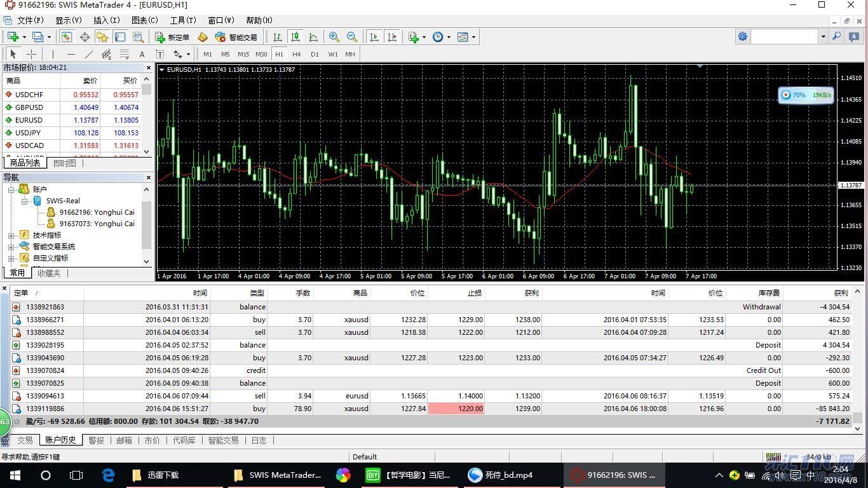Image resolution: width=868 pixels, height=488 pixels.
Task: Click the Zoom Out magnifier icon
Action: pyautogui.click(x=351, y=37)
